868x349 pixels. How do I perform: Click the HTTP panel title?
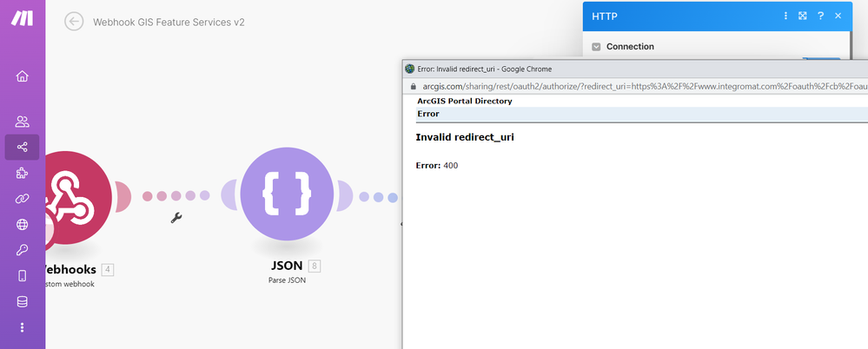tap(605, 16)
